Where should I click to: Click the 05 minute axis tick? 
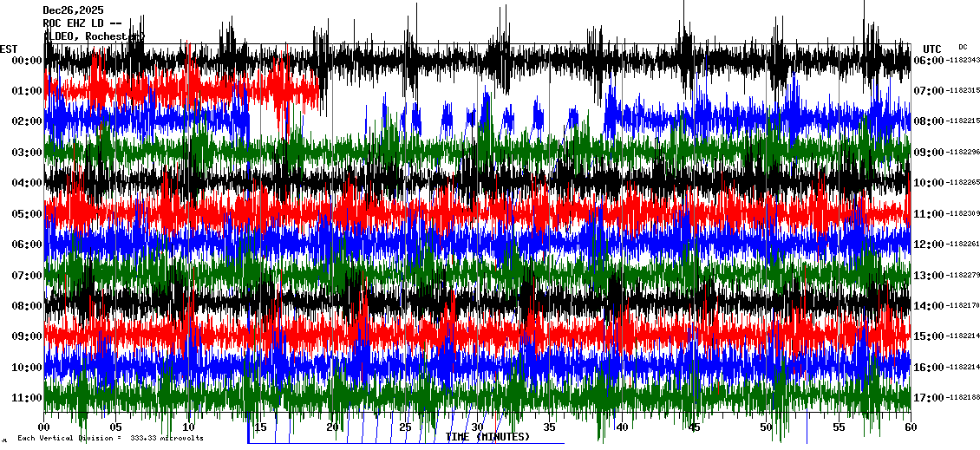click(116, 427)
